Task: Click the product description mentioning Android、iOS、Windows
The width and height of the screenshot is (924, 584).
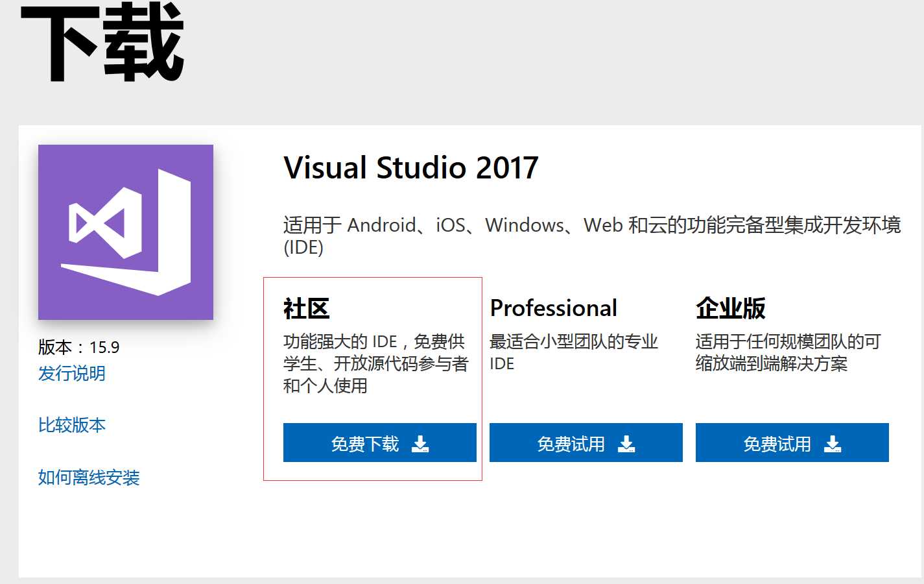Action: (592, 236)
